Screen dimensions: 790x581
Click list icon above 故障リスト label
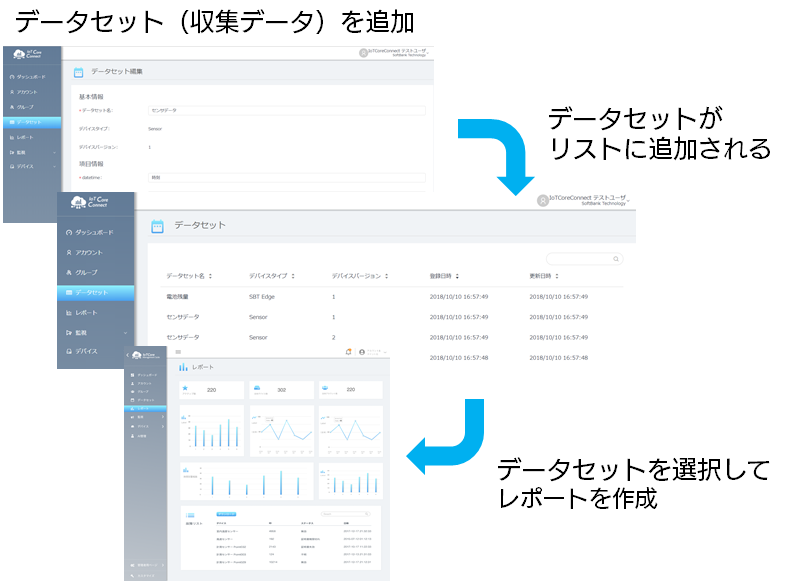(x=190, y=515)
